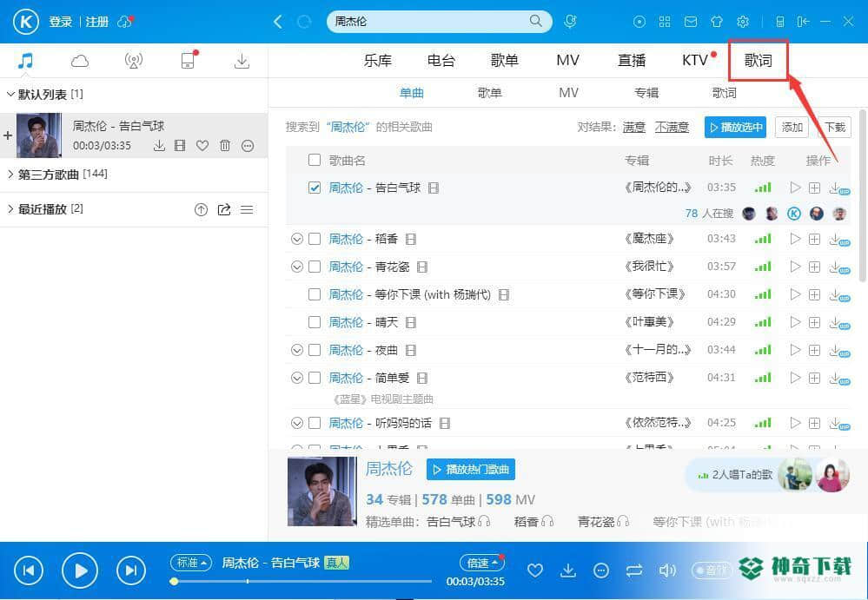The image size is (868, 600).
Task: Check the 稻香 checkbox
Action: [x=315, y=239]
